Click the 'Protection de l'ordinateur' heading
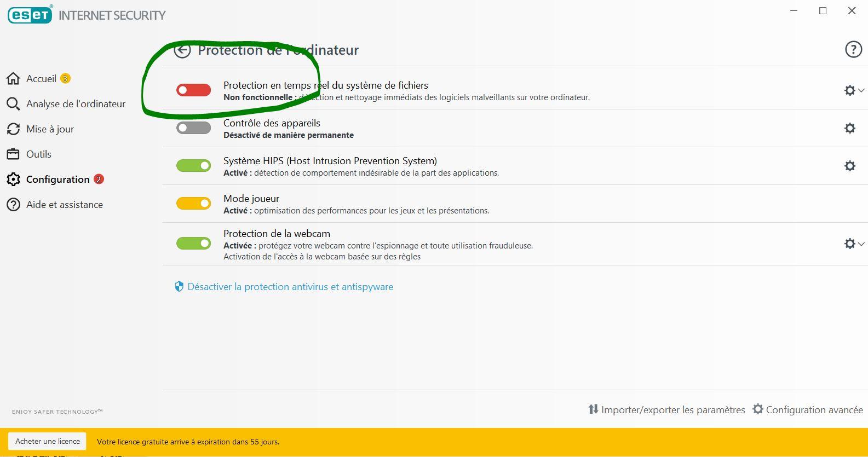Screen dimensions: 868x457 (x=278, y=50)
